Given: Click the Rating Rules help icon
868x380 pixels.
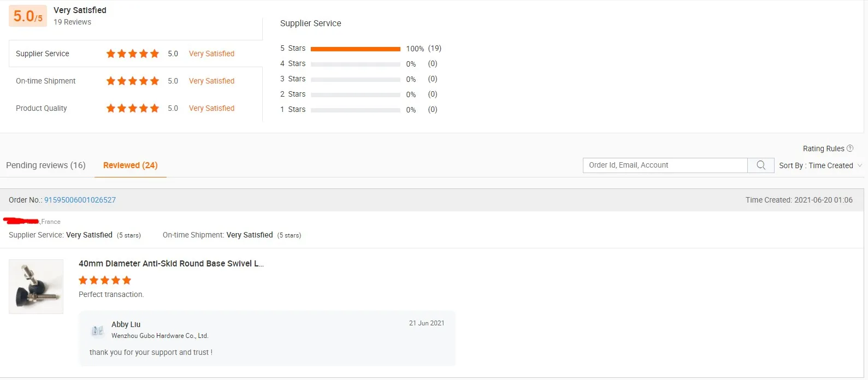Looking at the screenshot, I should coord(849,149).
